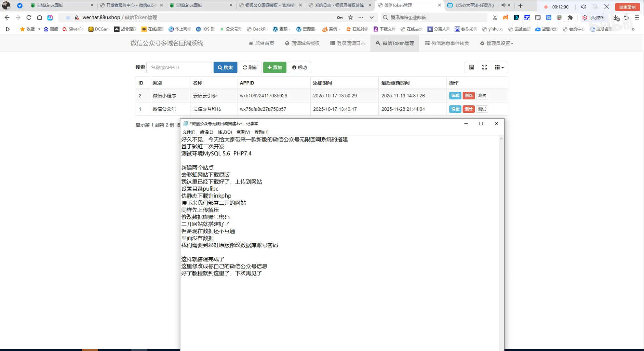Click the refresh icon on 刷新 button

(245, 67)
